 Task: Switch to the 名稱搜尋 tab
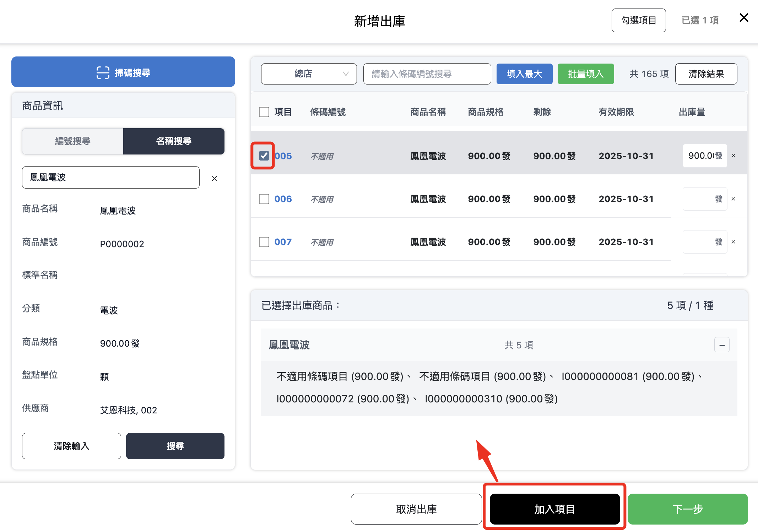point(174,141)
